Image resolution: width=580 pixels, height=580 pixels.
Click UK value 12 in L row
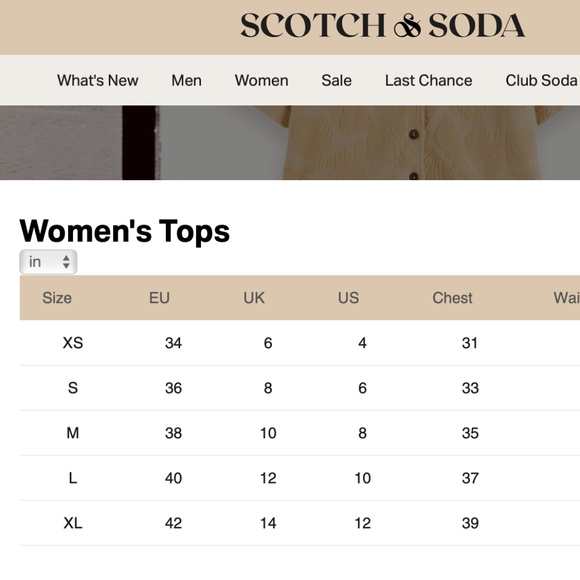point(268,478)
